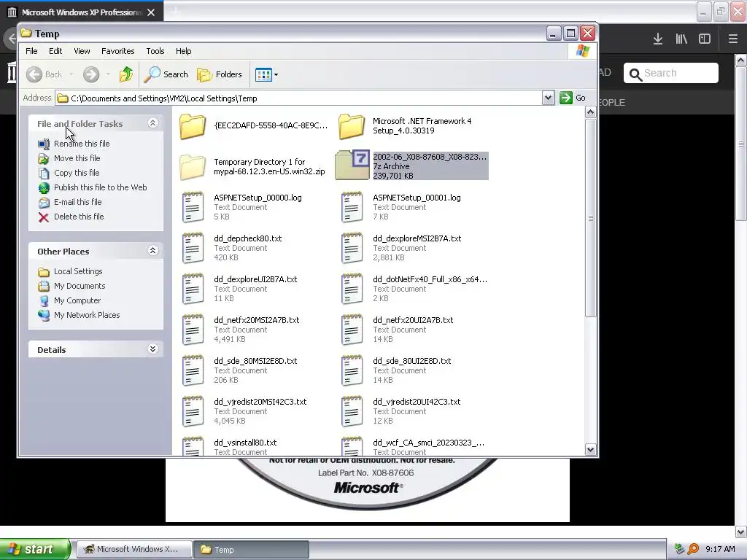747x560 pixels.
Task: Collapse the Other Places panel
Action: coord(152,251)
